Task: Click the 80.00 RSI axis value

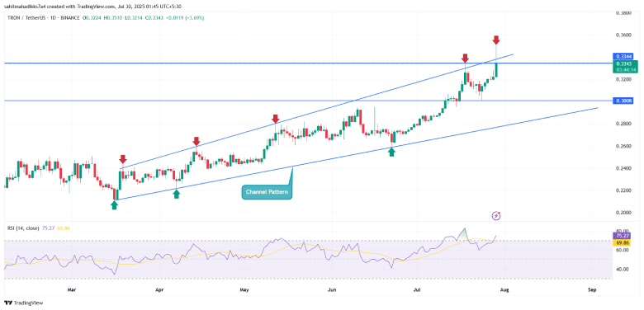Action: click(x=623, y=231)
